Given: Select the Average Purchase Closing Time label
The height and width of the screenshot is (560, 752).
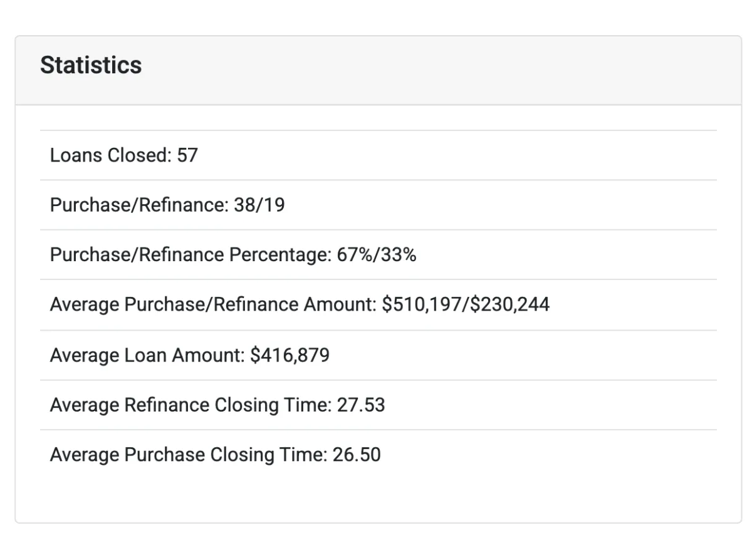Looking at the screenshot, I should coord(189,455).
